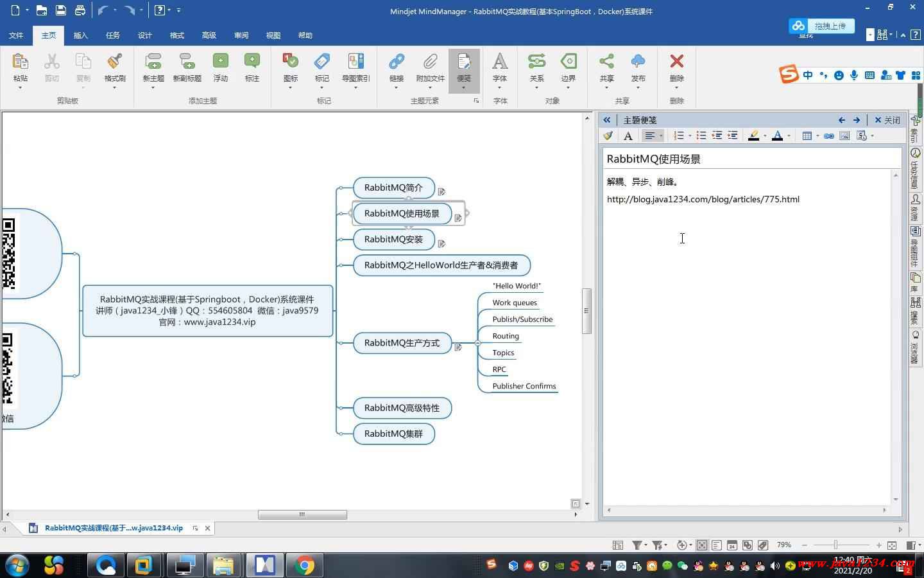This screenshot has height=578, width=924.
Task: Select the RabbitMQ高级特性 topic
Action: click(x=402, y=408)
